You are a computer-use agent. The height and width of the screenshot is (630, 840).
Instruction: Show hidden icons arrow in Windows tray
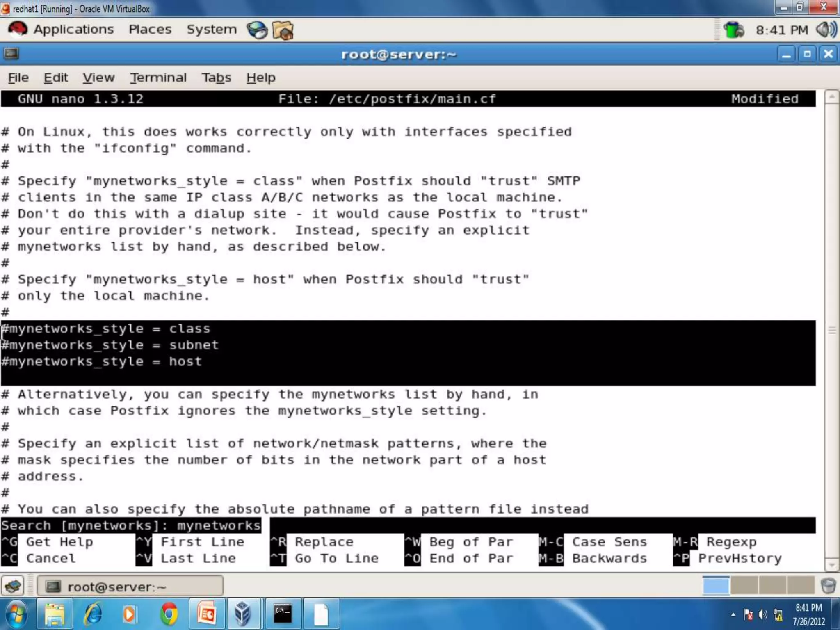[x=733, y=614]
